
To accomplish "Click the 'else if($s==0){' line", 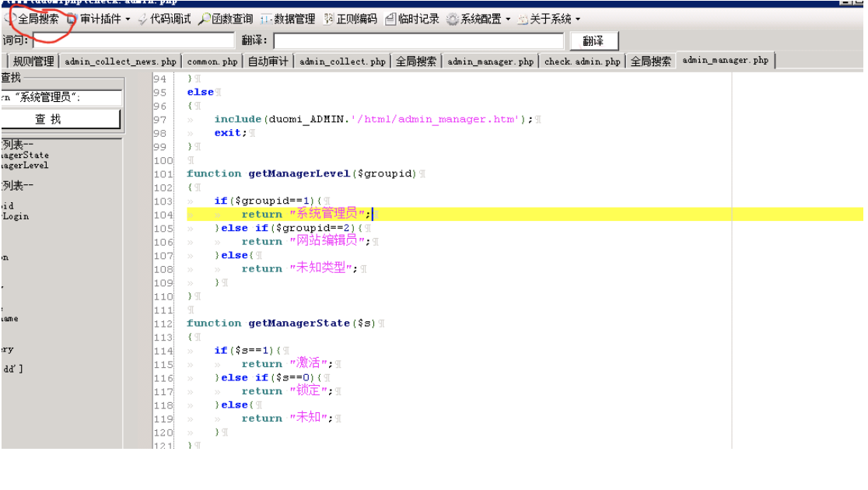I will 271,377.
